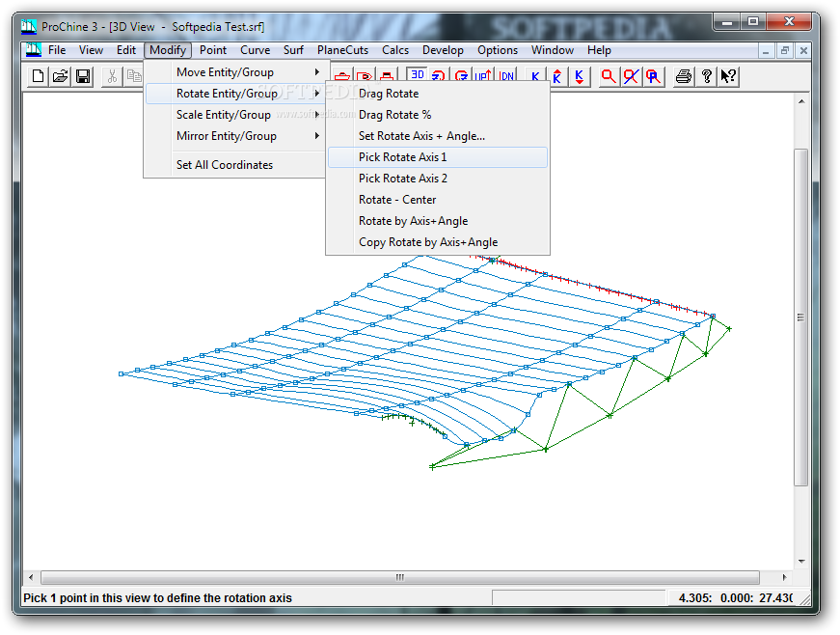Expand the Move Entity/Group submenu
Image resolution: width=840 pixels, height=635 pixels.
click(234, 71)
